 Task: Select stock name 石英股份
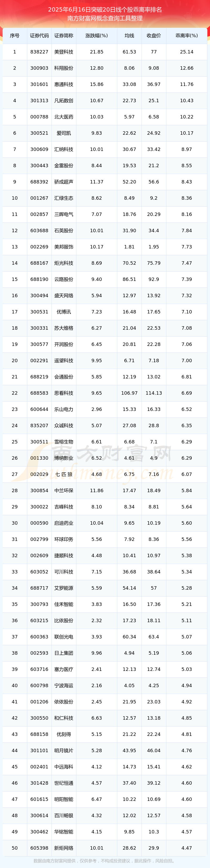click(64, 230)
